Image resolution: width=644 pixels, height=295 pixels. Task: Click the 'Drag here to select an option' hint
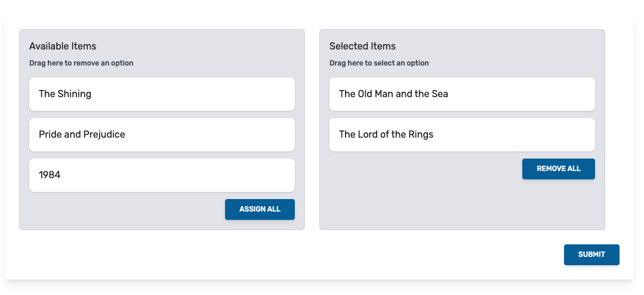coord(379,63)
